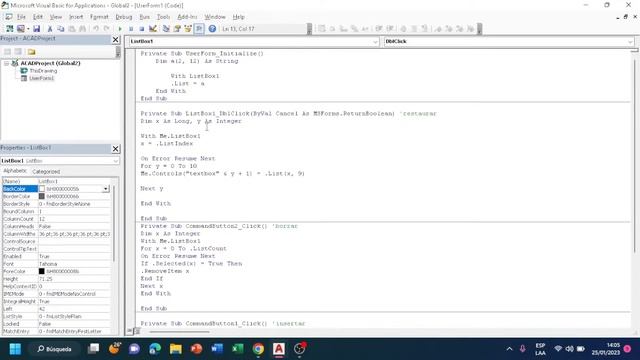Click the (Name) property value field

click(x=74, y=181)
